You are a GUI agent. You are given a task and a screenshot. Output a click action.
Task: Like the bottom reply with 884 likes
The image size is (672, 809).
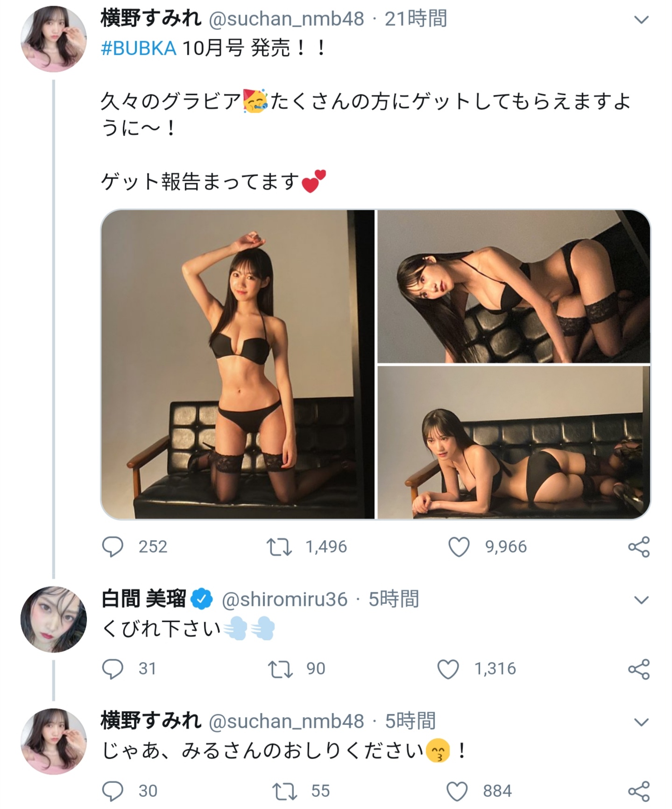pos(457,791)
